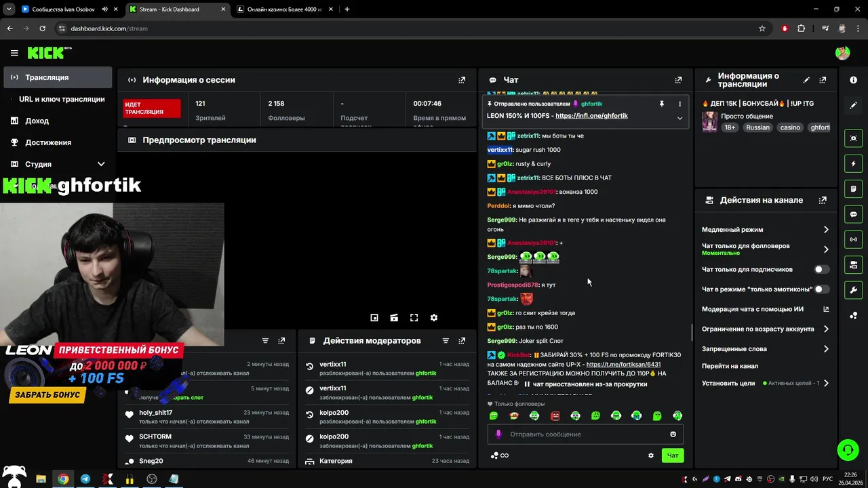Toggle the moderator log widget sidebar icon

853,188
